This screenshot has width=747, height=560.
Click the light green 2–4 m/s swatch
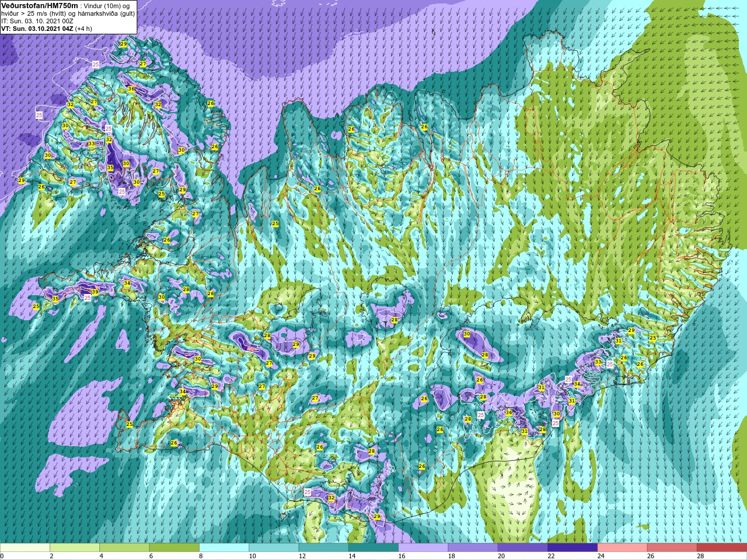[75, 548]
